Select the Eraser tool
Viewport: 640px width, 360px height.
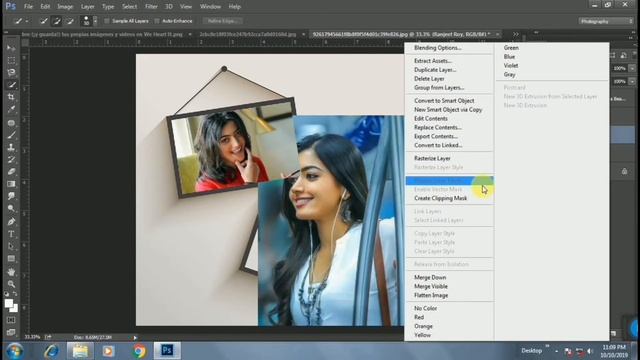11,172
